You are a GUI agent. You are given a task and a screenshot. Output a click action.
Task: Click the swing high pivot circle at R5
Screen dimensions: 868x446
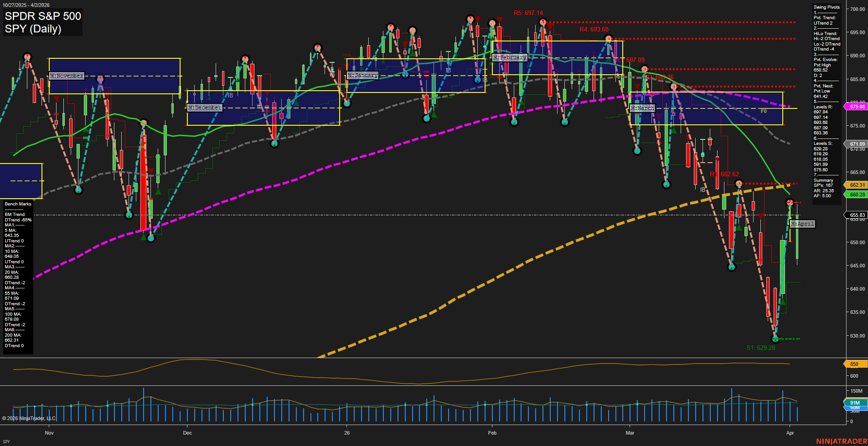pyautogui.click(x=542, y=22)
